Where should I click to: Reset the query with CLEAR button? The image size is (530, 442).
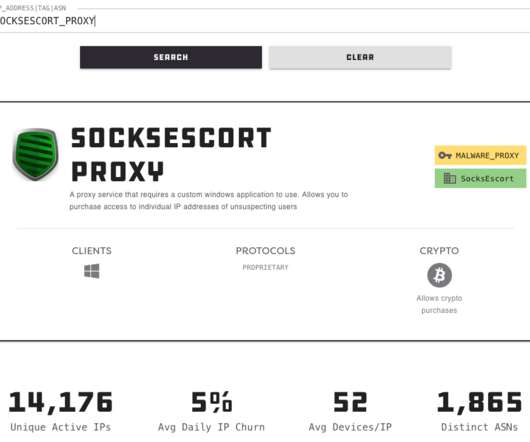(360, 57)
